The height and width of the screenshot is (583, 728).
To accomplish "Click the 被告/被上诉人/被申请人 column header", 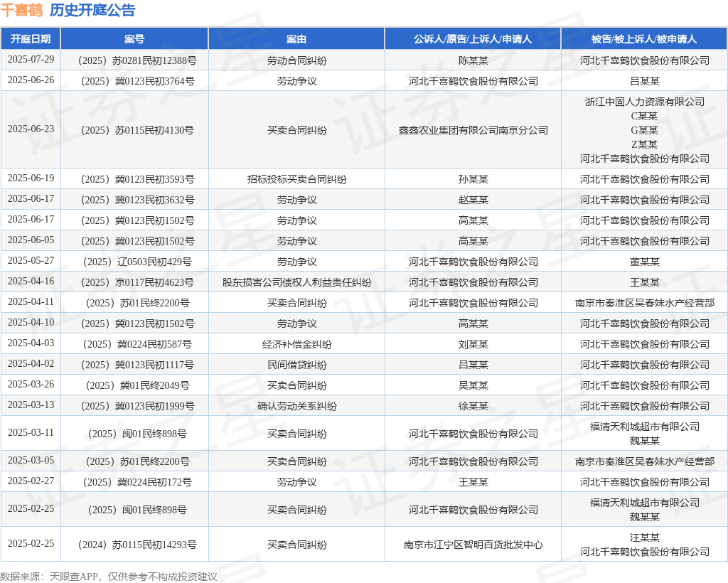I will [644, 39].
